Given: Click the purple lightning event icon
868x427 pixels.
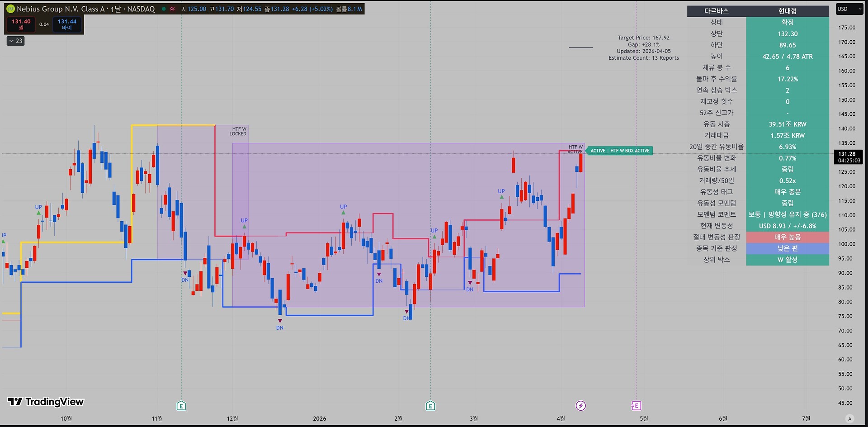Looking at the screenshot, I should pos(581,406).
